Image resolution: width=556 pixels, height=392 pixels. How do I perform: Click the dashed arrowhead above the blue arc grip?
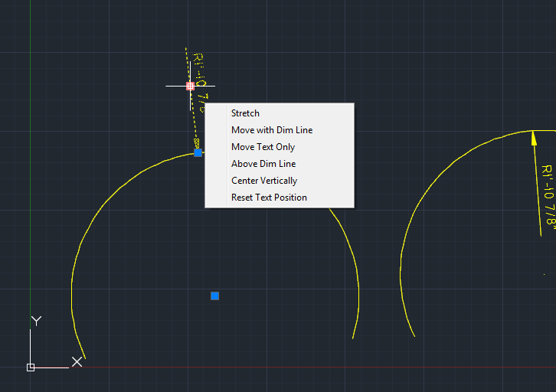coord(196,143)
